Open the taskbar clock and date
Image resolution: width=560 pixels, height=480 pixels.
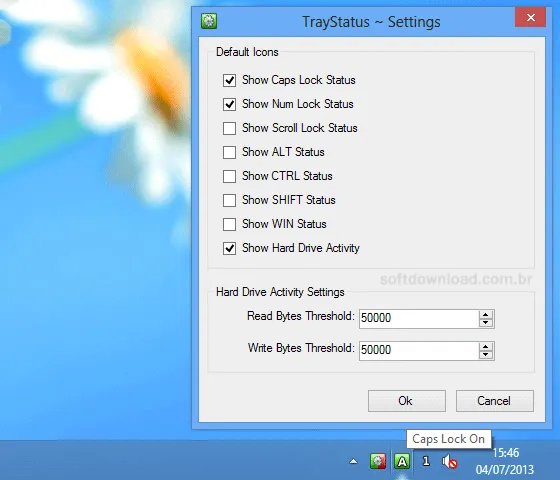point(505,461)
